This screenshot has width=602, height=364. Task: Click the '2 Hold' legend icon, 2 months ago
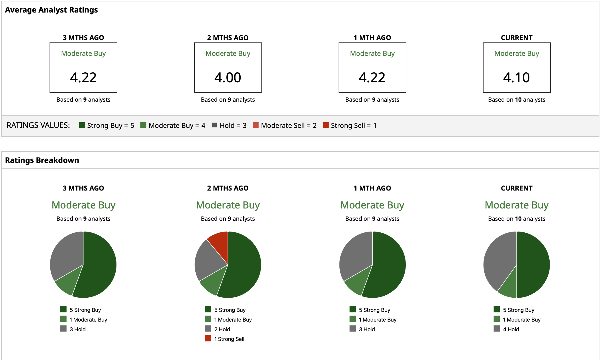[x=208, y=329]
